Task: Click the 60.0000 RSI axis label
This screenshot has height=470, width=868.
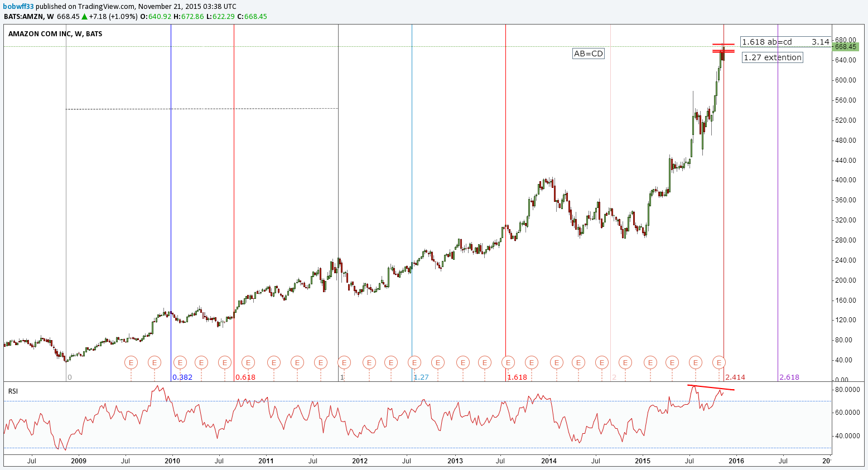Action: 847,413
